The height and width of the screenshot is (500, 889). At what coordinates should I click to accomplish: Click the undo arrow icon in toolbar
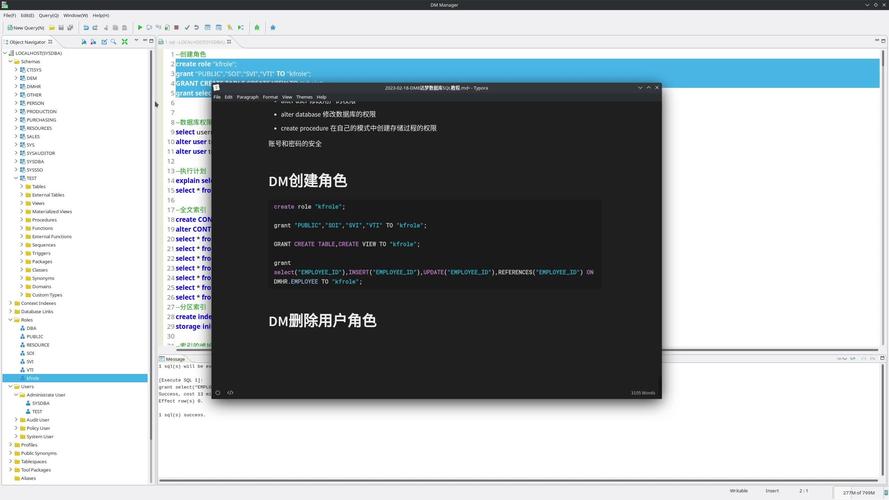[x=86, y=27]
